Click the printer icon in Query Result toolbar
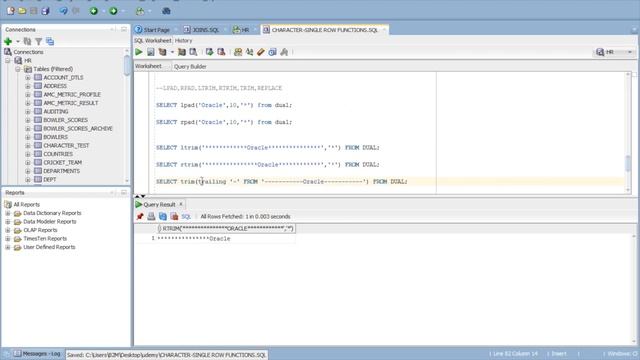The width and height of the screenshot is (640, 360). click(x=151, y=216)
